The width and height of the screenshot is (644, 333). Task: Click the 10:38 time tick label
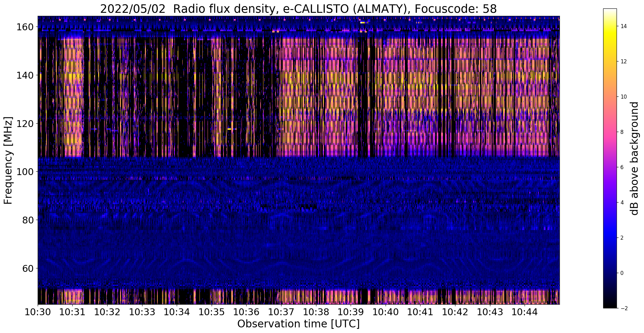(316, 312)
